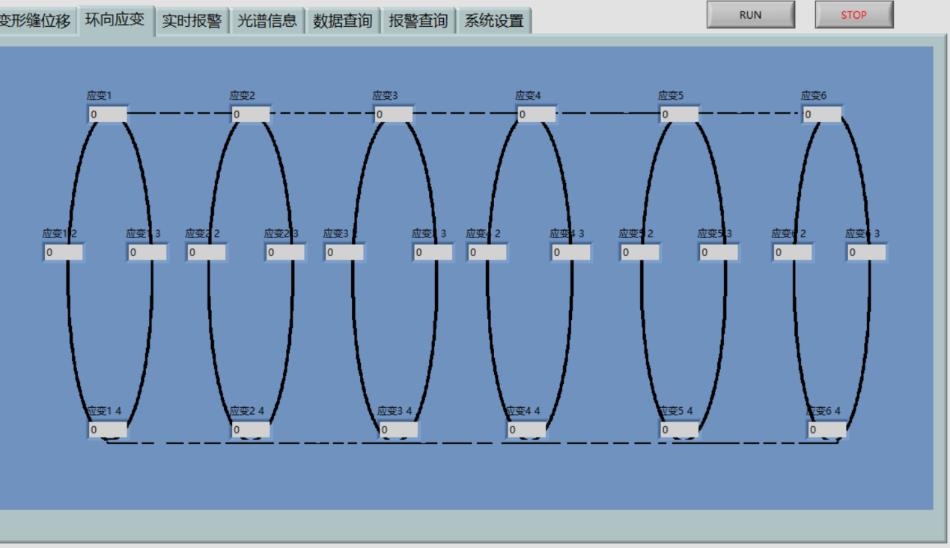
Task: Select the 环向应变 tab
Action: (x=114, y=20)
